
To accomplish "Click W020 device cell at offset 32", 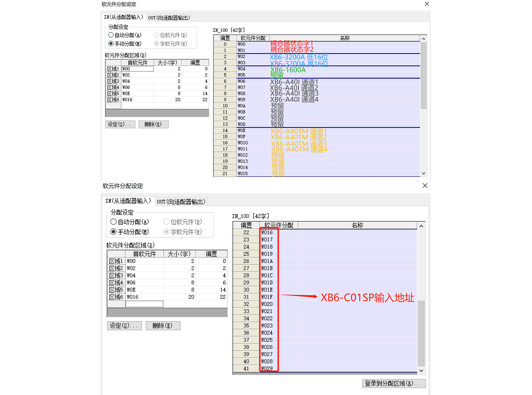I will coord(279,304).
